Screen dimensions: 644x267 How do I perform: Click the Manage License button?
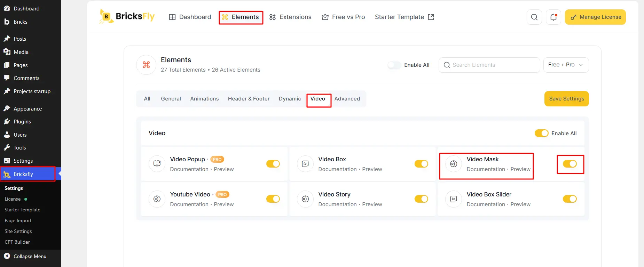(x=595, y=17)
